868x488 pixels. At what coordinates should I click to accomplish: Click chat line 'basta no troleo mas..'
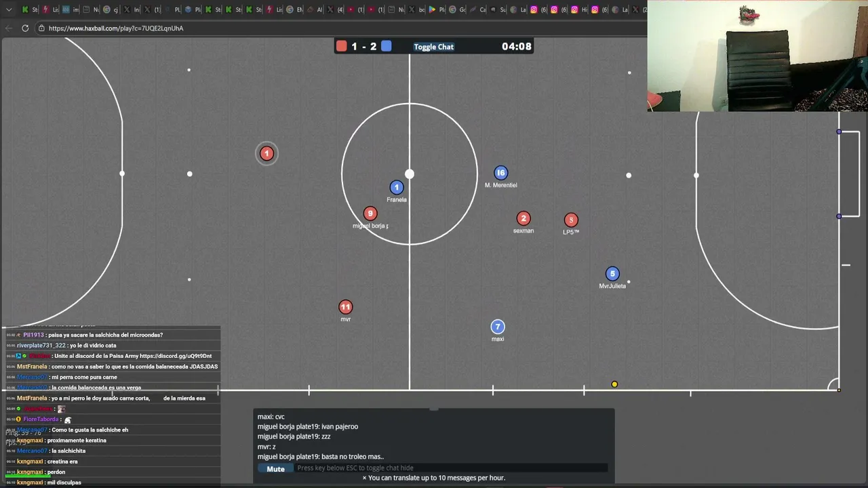pos(353,457)
